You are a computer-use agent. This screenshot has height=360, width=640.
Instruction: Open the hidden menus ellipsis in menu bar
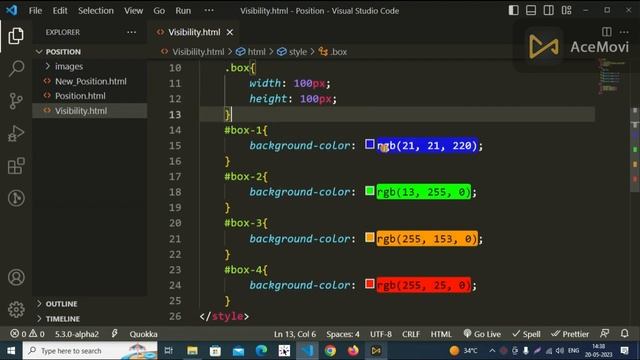209,10
